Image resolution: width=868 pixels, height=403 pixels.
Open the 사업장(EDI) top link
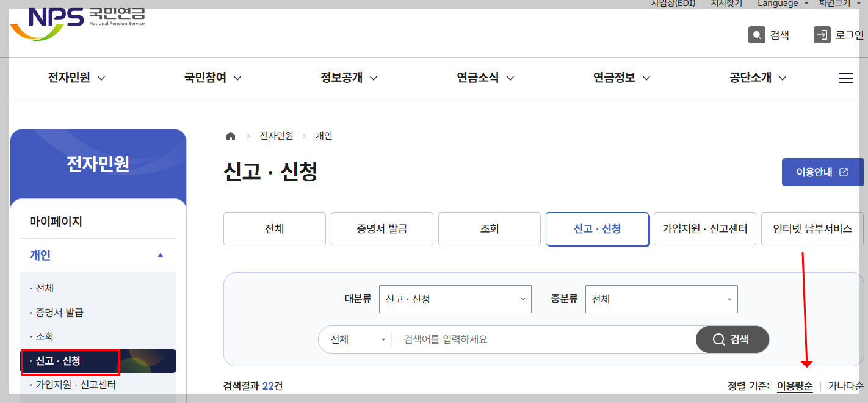[x=673, y=4]
